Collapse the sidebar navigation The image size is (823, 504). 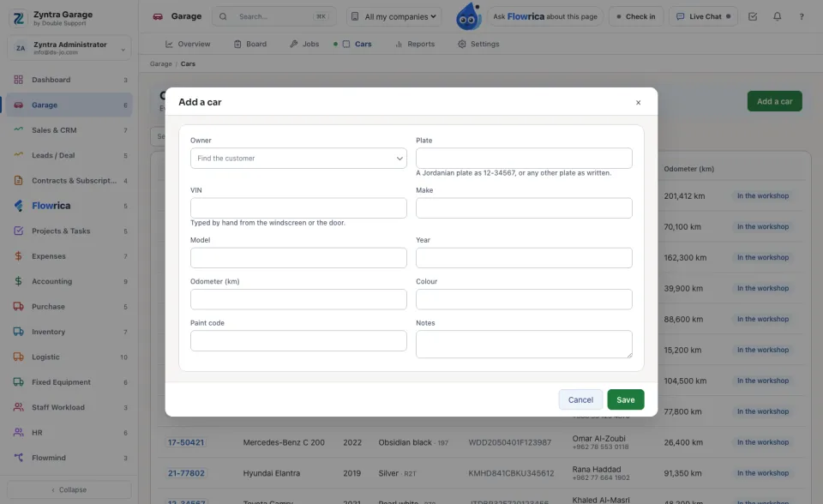click(x=69, y=489)
